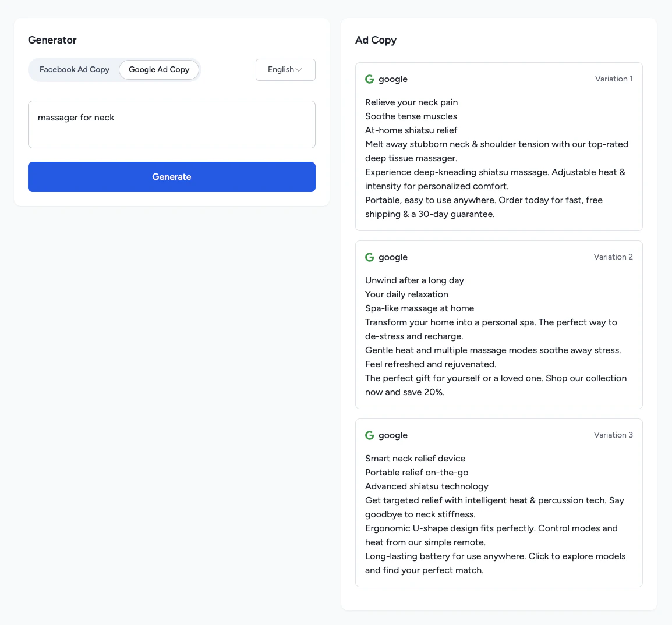The height and width of the screenshot is (625, 672).
Task: Click the Variation 1 label
Action: point(614,79)
